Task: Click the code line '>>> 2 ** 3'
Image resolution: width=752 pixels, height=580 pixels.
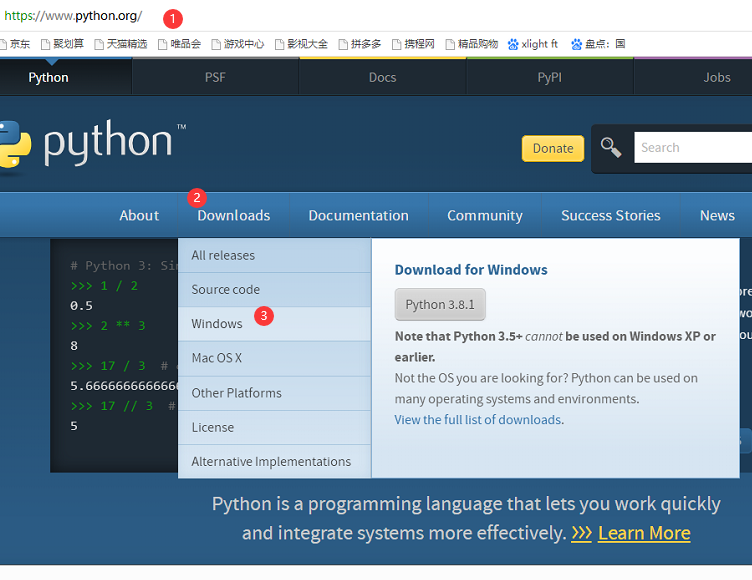Action: [108, 326]
